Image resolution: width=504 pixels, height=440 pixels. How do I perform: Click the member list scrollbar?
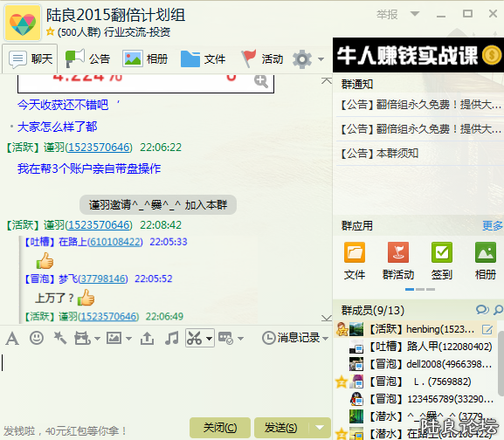coord(501,363)
